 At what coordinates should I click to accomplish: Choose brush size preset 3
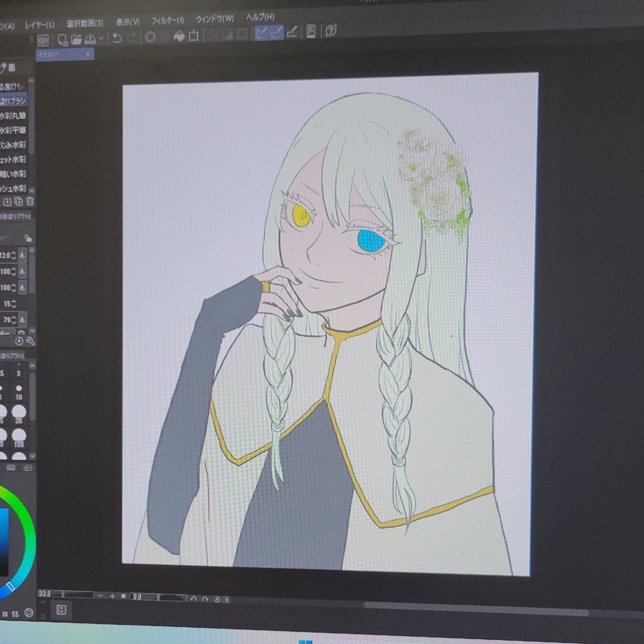[x=19, y=370]
